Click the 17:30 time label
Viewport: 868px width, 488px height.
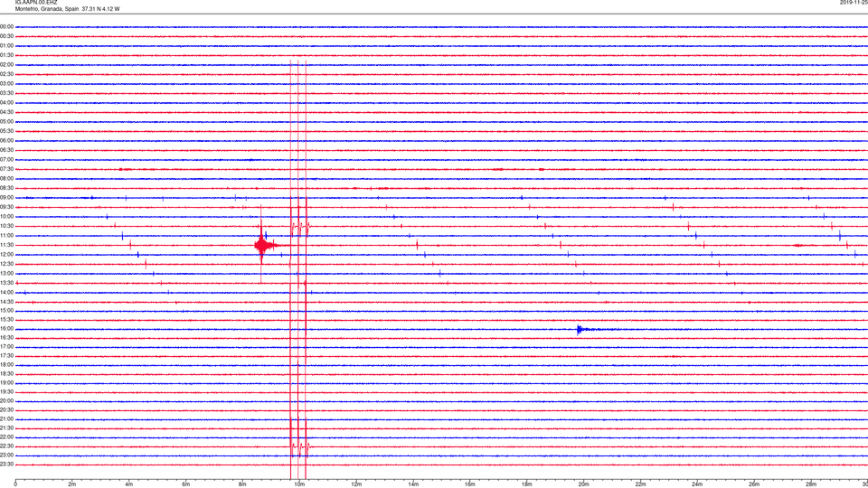[x=6, y=356]
